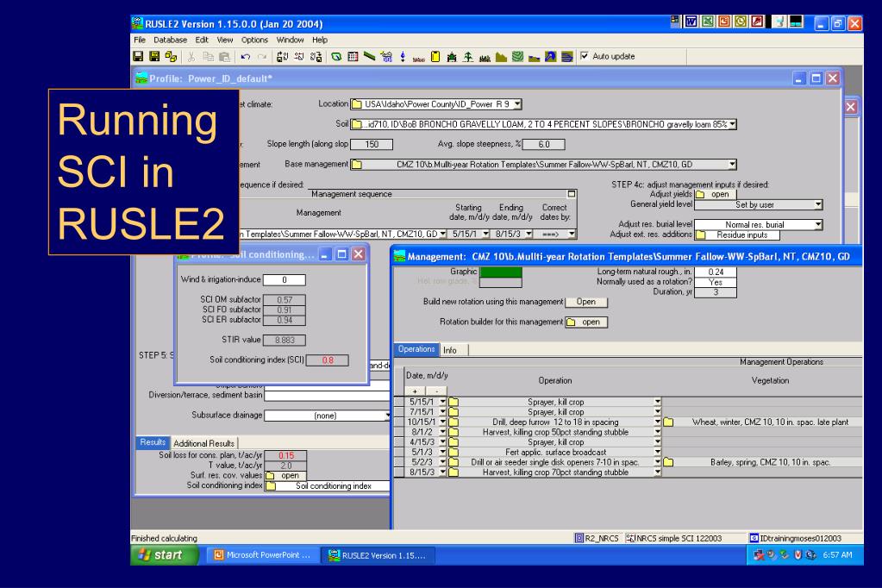Click open for Rotation builder
882x588 pixels.
(586, 322)
